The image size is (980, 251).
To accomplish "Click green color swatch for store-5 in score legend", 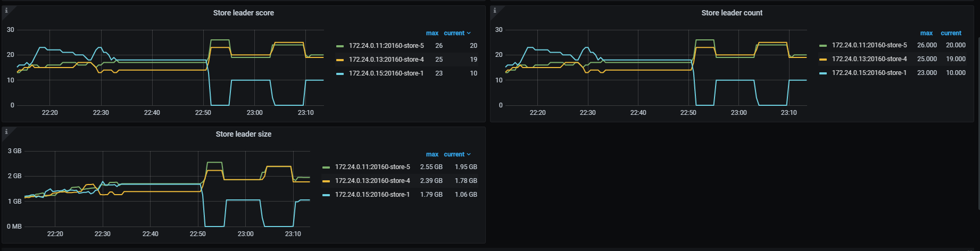I will pyautogui.click(x=340, y=46).
